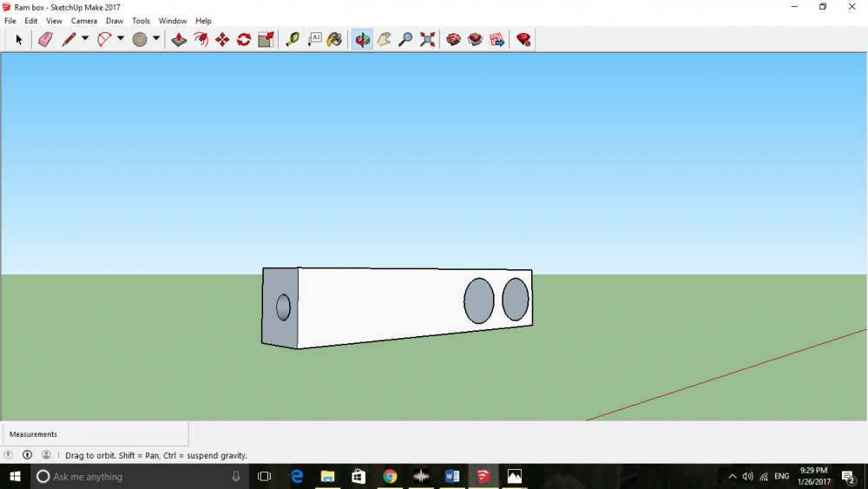Open Windows Store from taskbar
This screenshot has width=868, height=489.
click(358, 476)
